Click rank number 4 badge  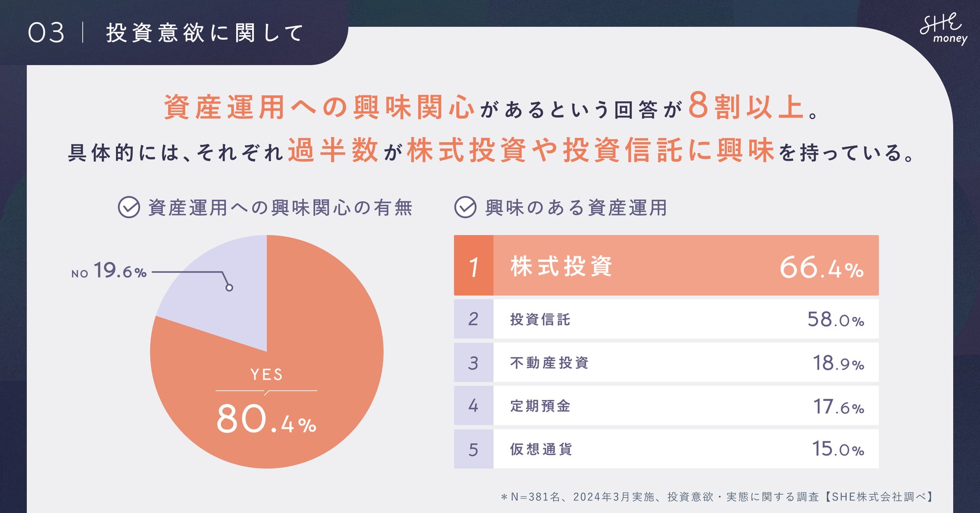point(473,405)
